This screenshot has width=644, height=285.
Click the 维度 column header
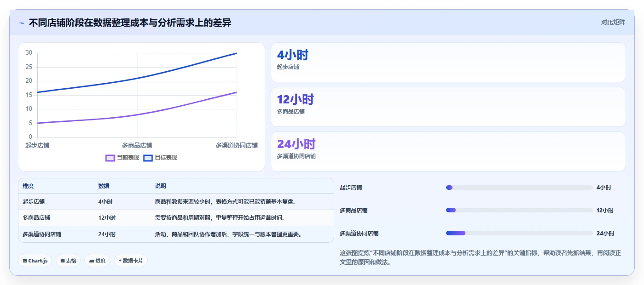click(x=28, y=186)
